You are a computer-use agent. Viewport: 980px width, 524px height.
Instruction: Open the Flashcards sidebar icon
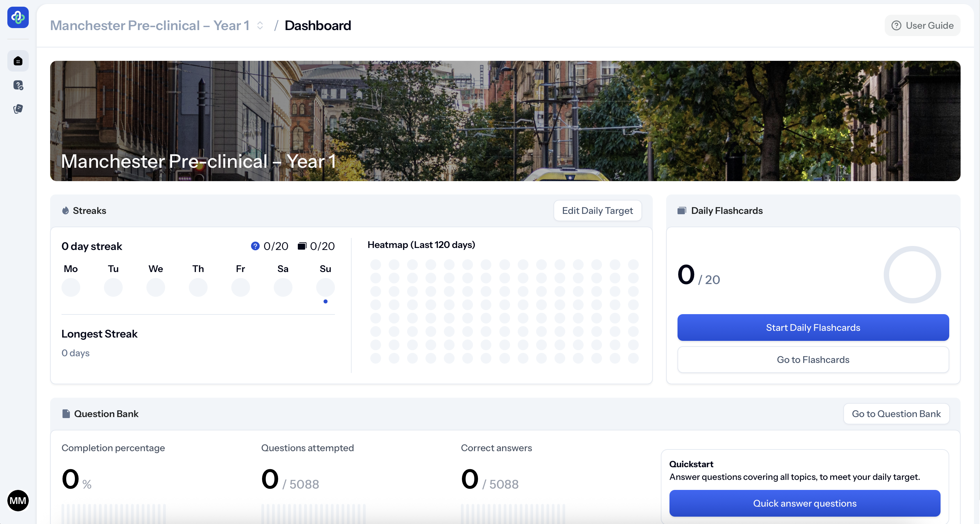[x=18, y=109]
